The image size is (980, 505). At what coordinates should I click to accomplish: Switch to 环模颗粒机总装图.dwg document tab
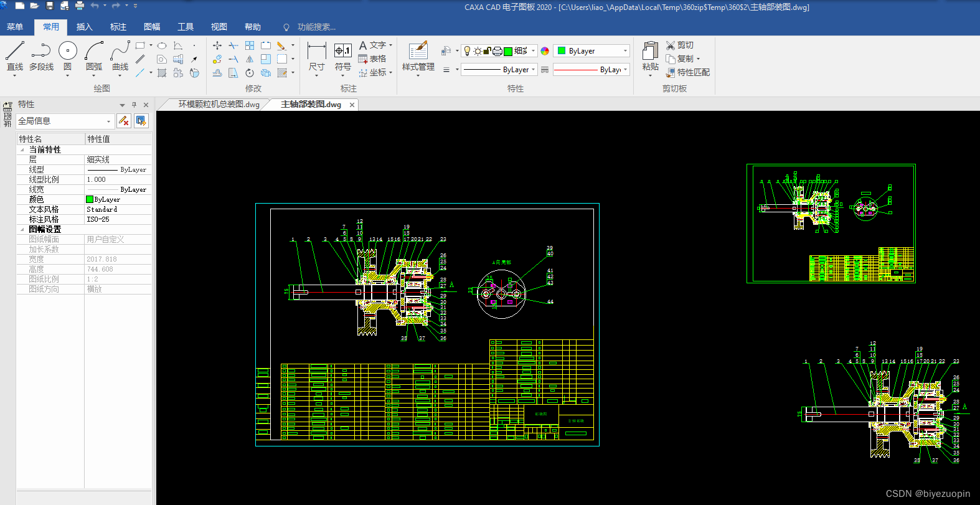click(219, 105)
